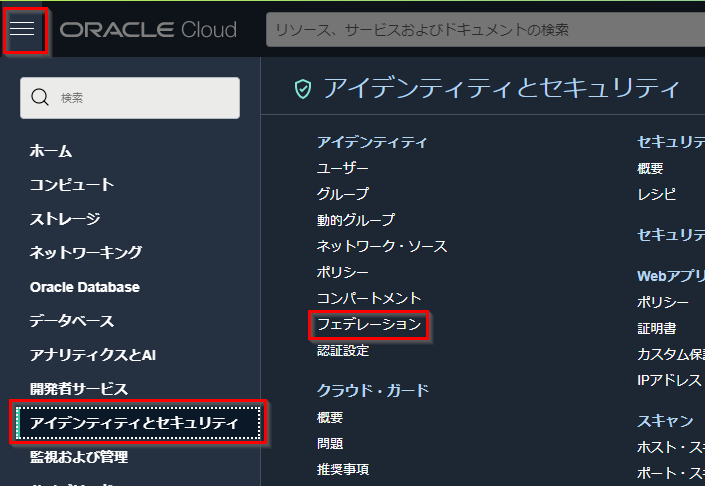Click the shield icon beside アイデンティティとセキュリティ heading
This screenshot has width=705, height=486.
coord(302,89)
